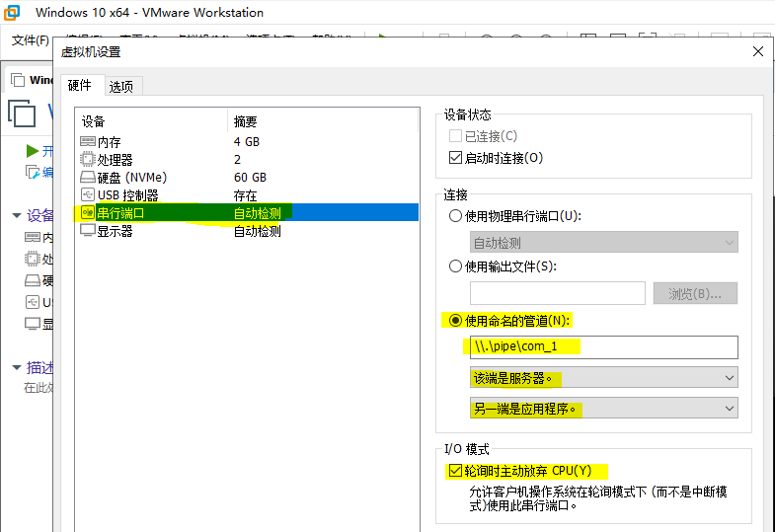The height and width of the screenshot is (532, 775).
Task: Click the output file path input field
Action: 558,293
